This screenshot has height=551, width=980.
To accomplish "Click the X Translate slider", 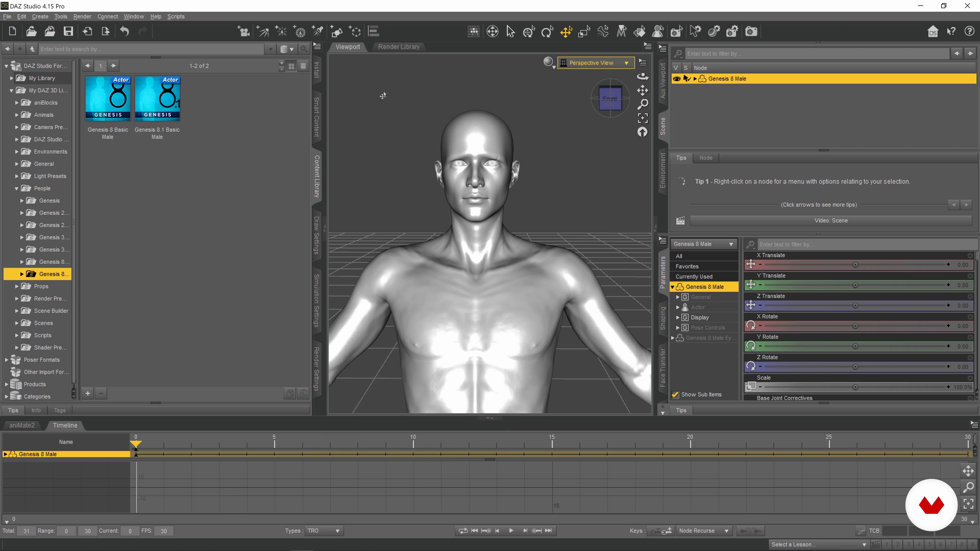I will (x=855, y=265).
